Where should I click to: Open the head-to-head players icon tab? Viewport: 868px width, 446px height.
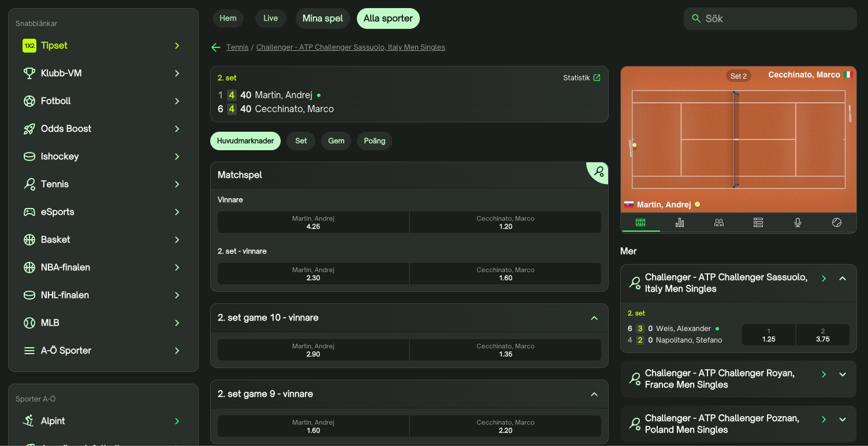coord(719,222)
